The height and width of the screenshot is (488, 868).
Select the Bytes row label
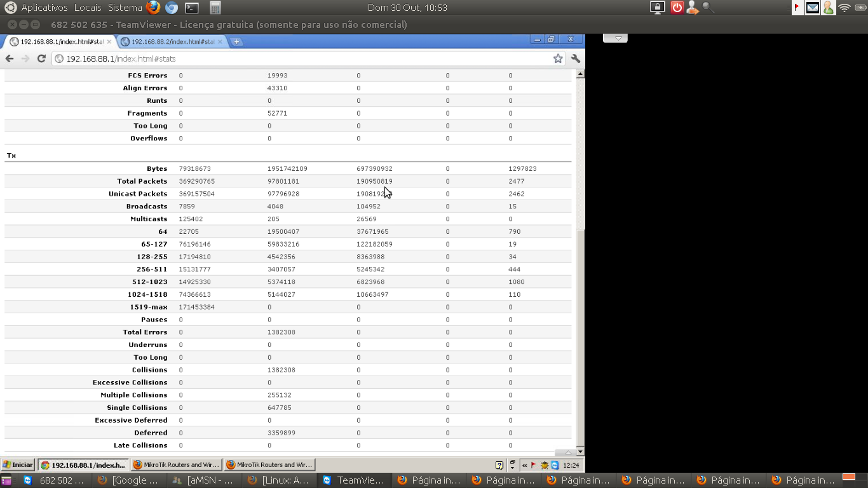pos(157,169)
